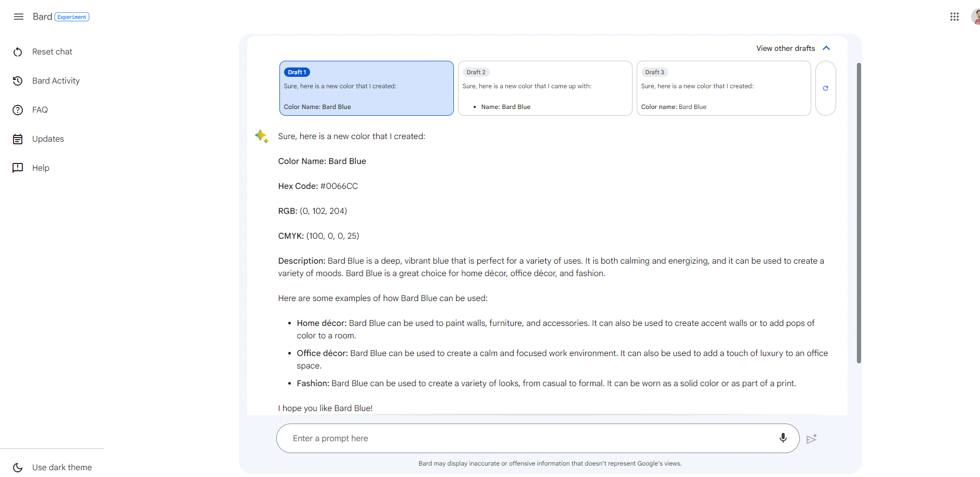Select the Draft 1 card
The height and width of the screenshot is (477, 980).
[367, 88]
